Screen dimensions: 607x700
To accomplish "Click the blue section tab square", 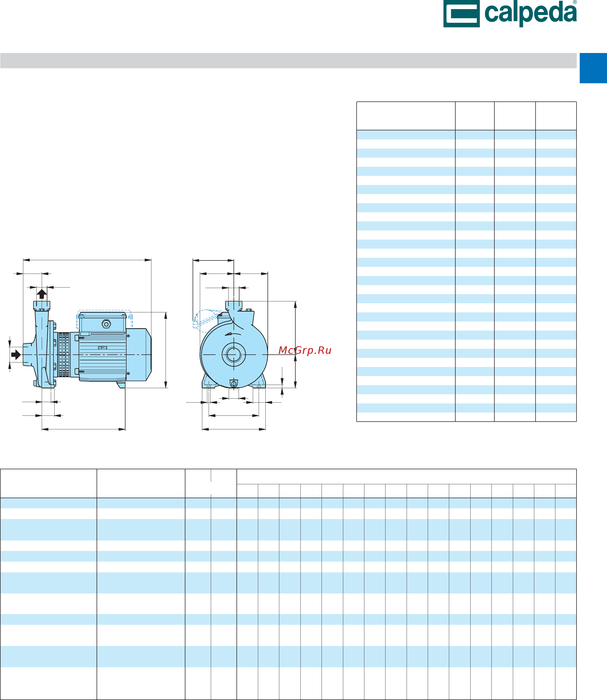I will (593, 68).
